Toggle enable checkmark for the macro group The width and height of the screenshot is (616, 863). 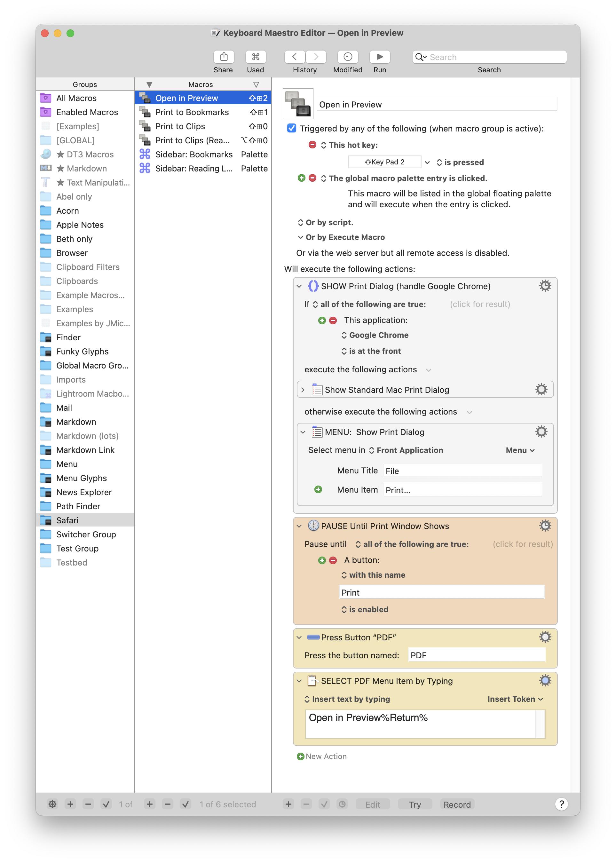coord(106,804)
